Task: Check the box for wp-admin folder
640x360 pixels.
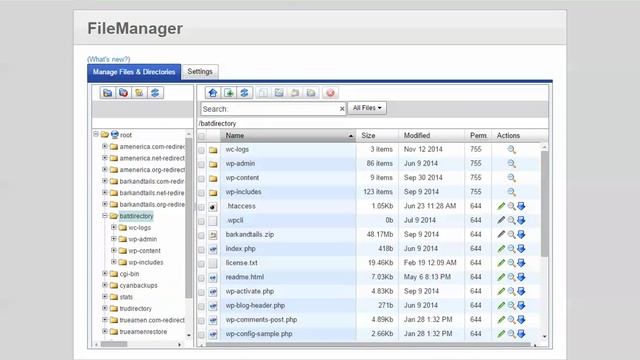Action: (202, 164)
